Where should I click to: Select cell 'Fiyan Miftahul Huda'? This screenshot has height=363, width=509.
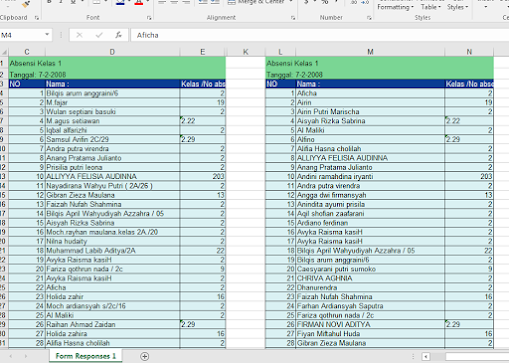coord(370,334)
